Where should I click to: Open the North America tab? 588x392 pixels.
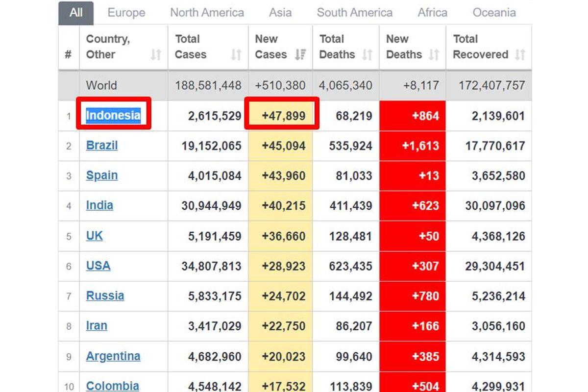click(x=207, y=13)
